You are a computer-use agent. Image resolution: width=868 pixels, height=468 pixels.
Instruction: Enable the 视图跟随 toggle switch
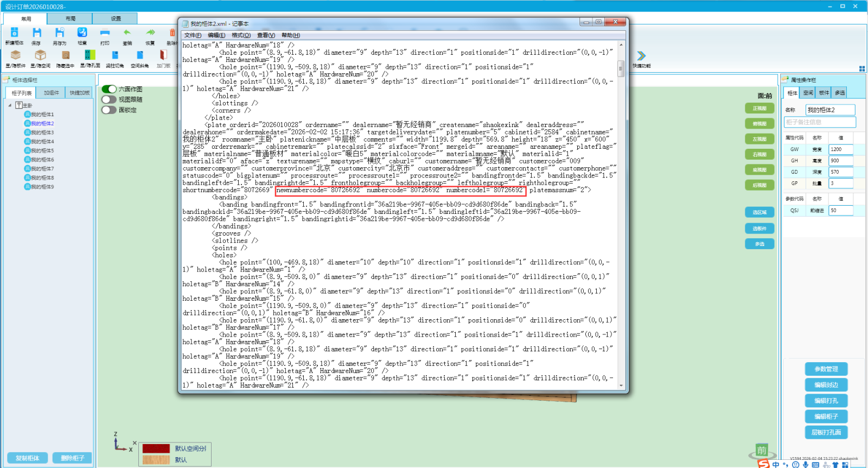click(x=109, y=99)
